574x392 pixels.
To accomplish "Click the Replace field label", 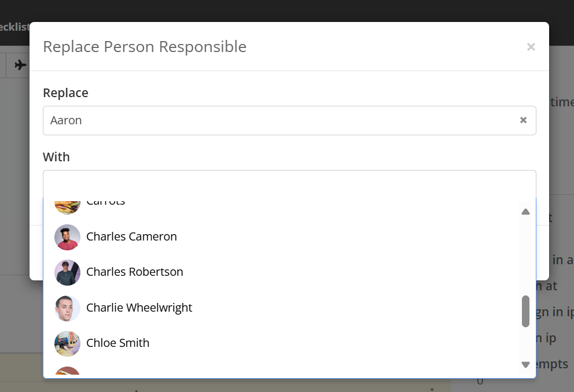I will tap(65, 93).
